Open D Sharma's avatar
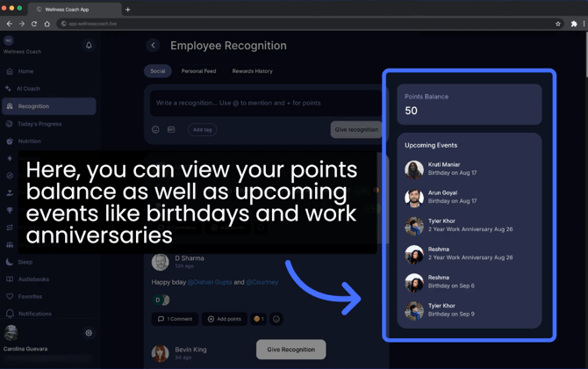The image size is (588, 369). (160, 262)
